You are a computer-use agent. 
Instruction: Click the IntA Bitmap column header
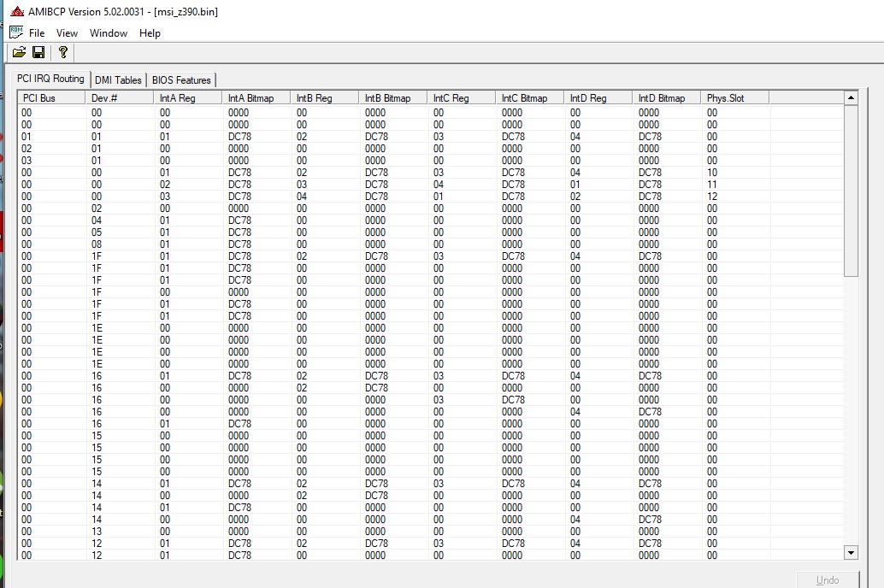tap(256, 98)
